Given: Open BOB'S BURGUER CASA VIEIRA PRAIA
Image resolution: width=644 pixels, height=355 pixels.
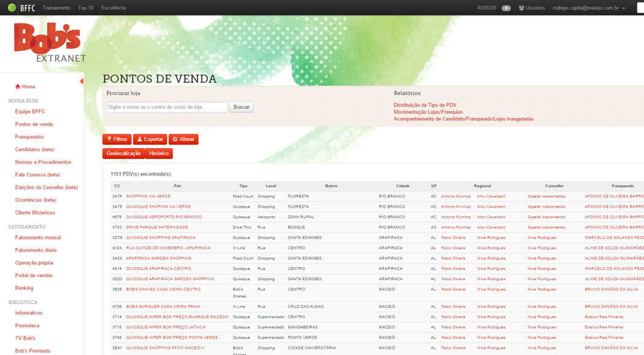Looking at the screenshot, I should (x=163, y=306).
